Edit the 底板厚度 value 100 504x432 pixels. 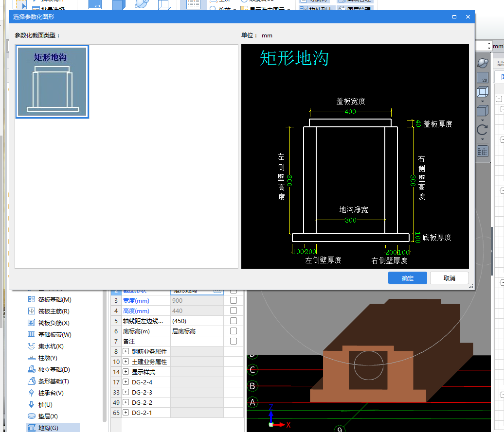(417, 238)
